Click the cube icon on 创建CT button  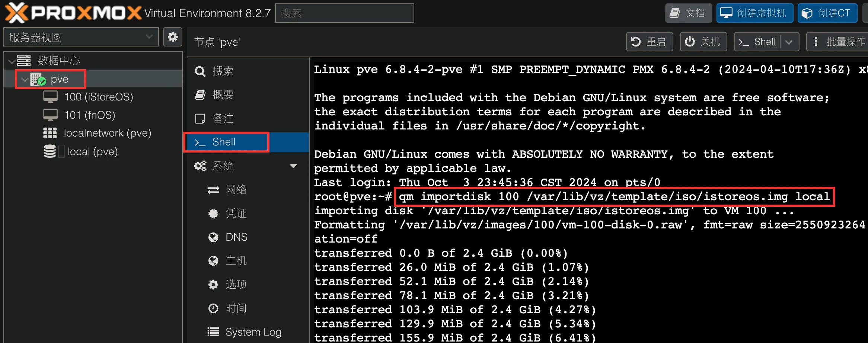click(x=807, y=13)
